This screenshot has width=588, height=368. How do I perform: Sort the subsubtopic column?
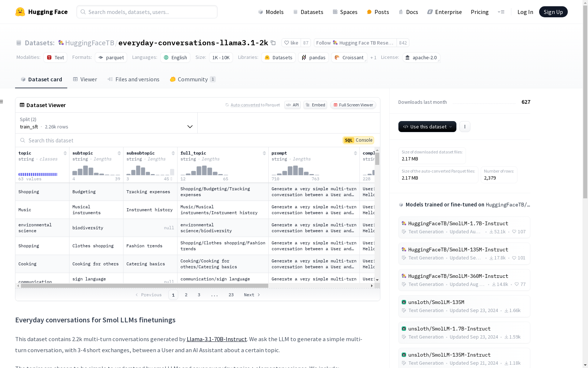click(173, 153)
